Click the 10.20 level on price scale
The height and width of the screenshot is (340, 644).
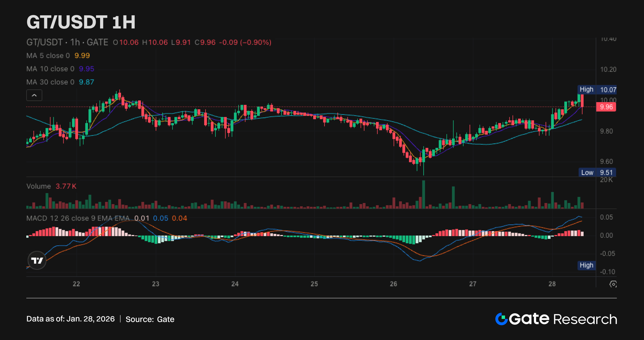(608, 70)
